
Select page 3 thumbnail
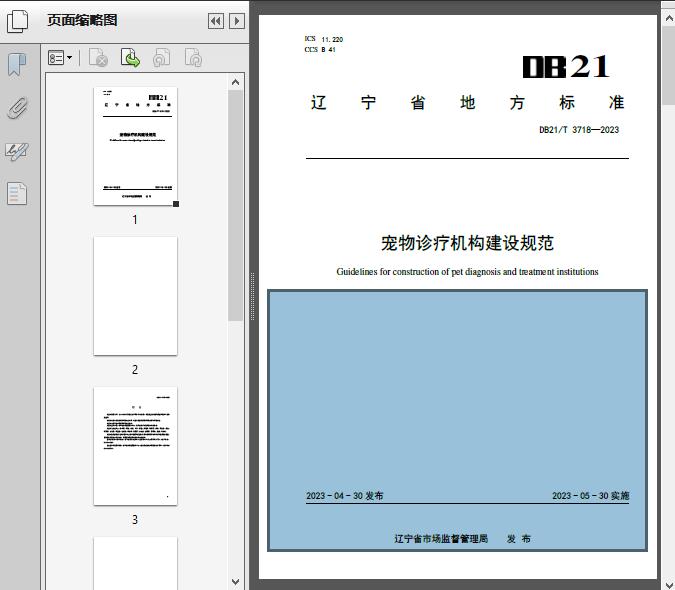[x=135, y=446]
